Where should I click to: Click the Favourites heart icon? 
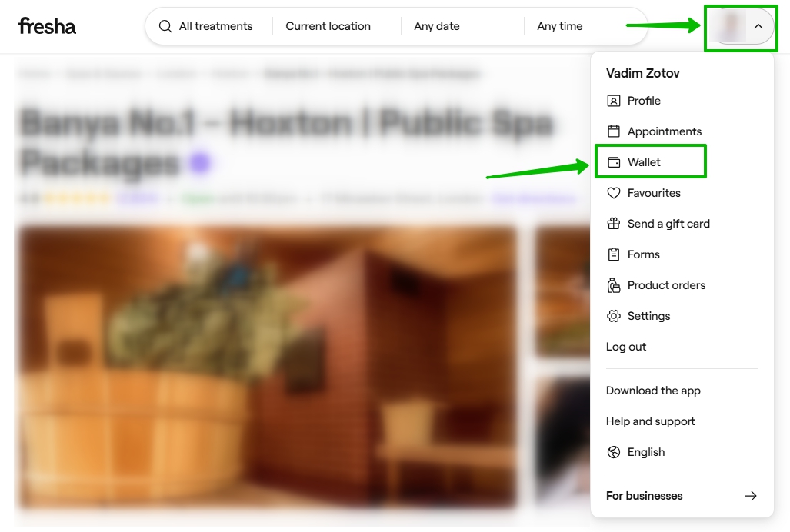[x=613, y=193]
